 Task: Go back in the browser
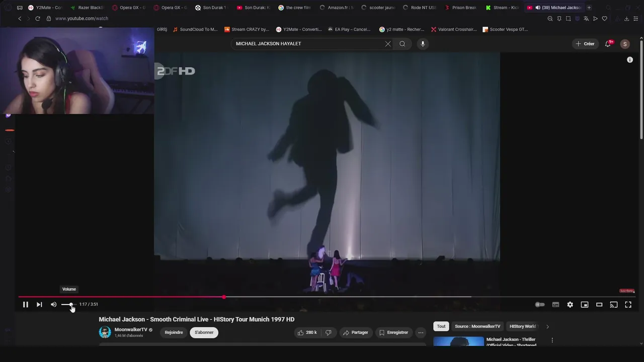[20, 19]
